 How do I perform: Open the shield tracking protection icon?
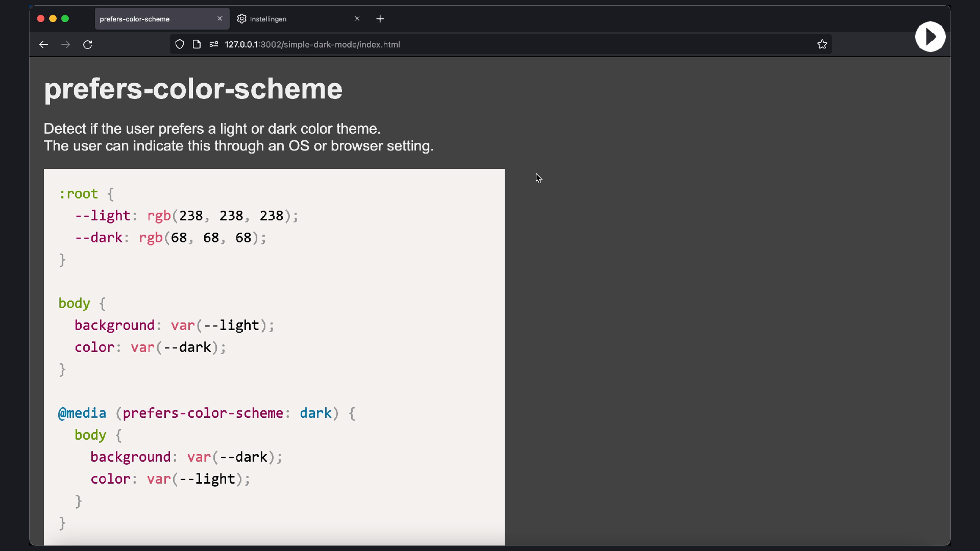180,44
